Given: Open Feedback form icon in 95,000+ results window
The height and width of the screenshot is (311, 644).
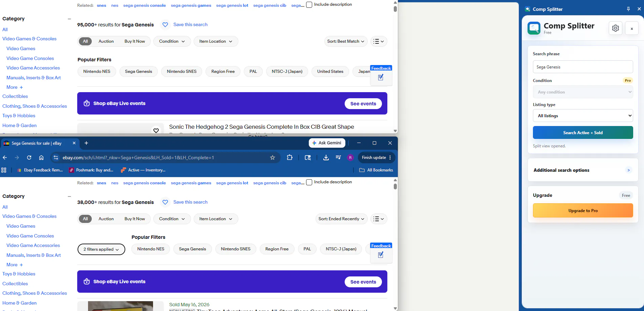Looking at the screenshot, I should coord(381,77).
